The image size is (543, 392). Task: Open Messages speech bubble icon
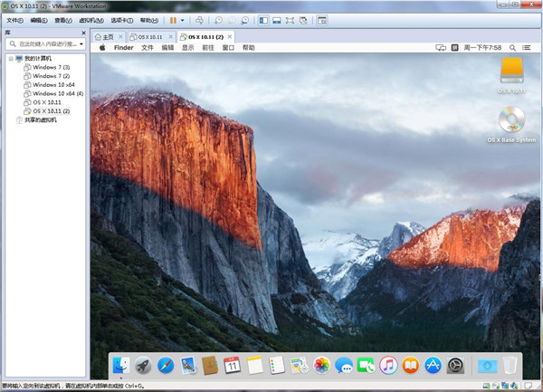click(344, 366)
